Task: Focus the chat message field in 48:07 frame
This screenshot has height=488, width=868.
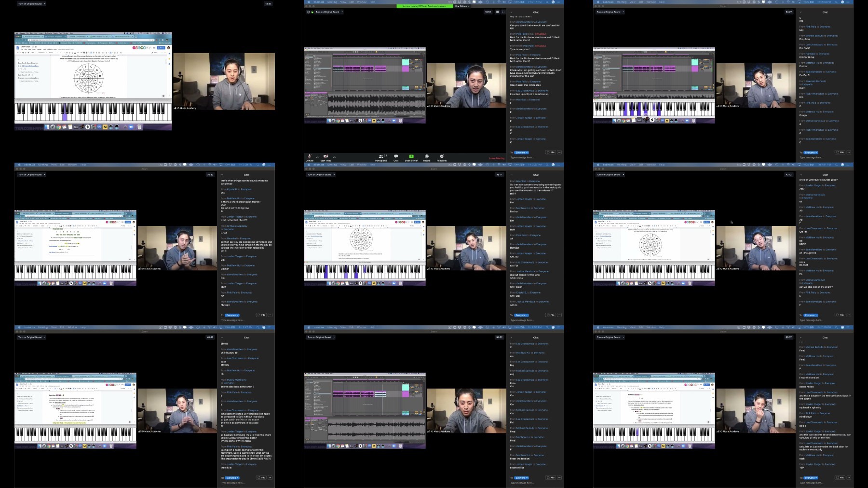Action: click(x=246, y=483)
